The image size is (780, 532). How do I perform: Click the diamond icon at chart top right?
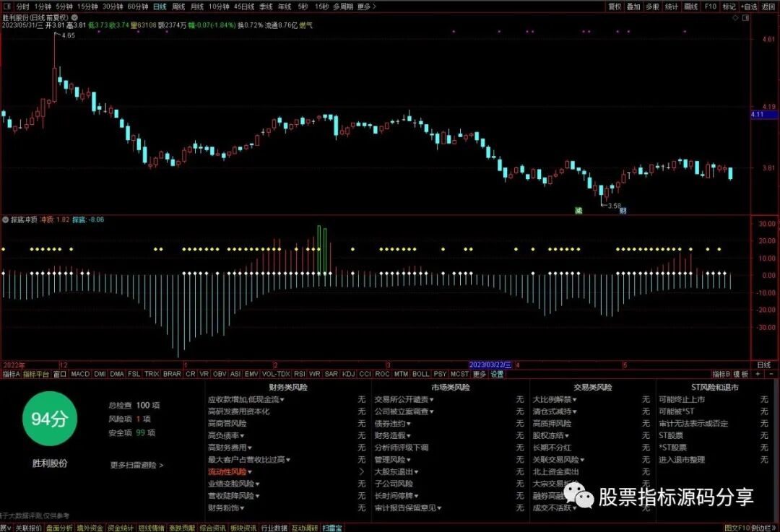735,18
